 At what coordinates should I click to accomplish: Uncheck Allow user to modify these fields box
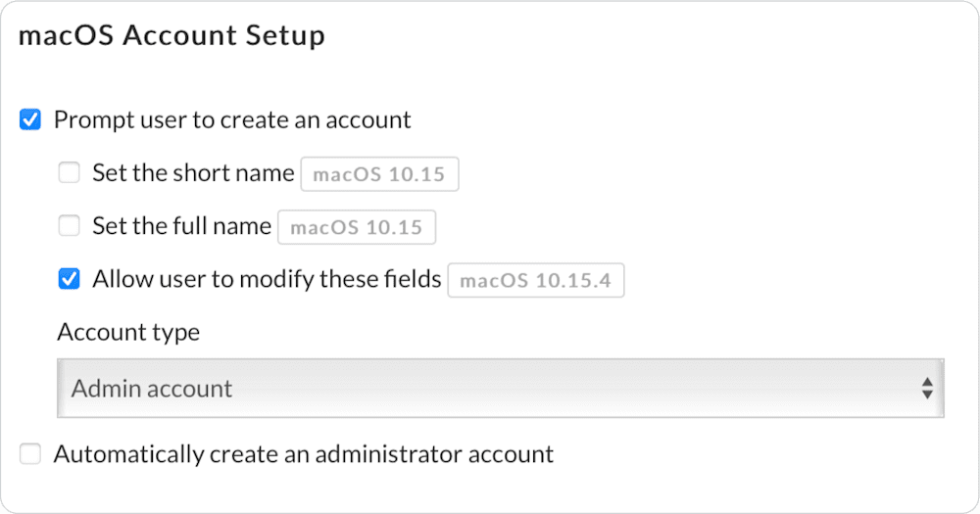(69, 280)
